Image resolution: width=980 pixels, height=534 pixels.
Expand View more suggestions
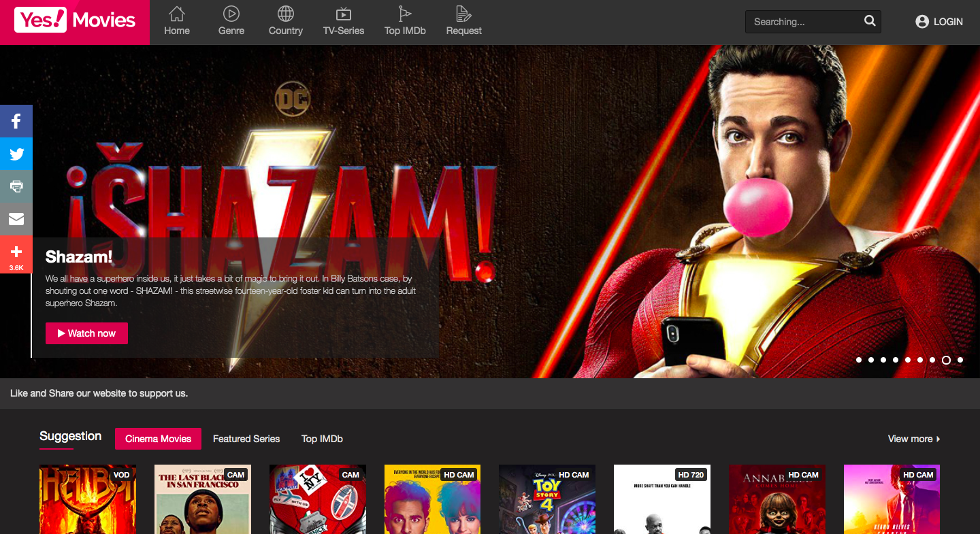(x=913, y=439)
